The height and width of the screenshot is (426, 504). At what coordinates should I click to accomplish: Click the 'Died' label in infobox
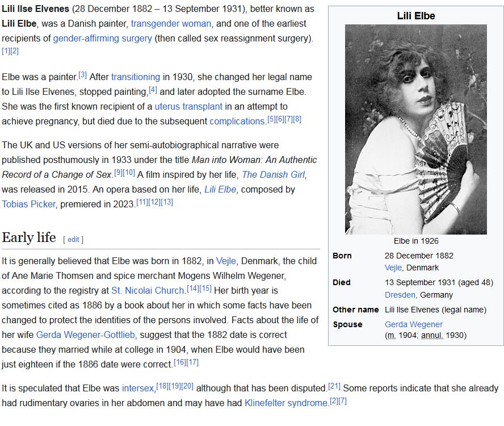click(341, 282)
